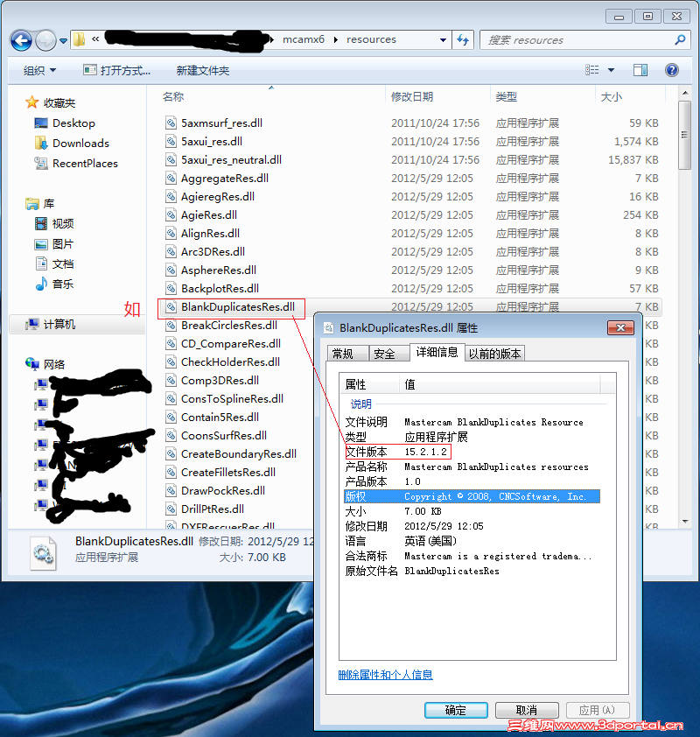This screenshot has height=737, width=700.
Task: Click mcamx6 in address breadcrumb
Action: pos(304,39)
